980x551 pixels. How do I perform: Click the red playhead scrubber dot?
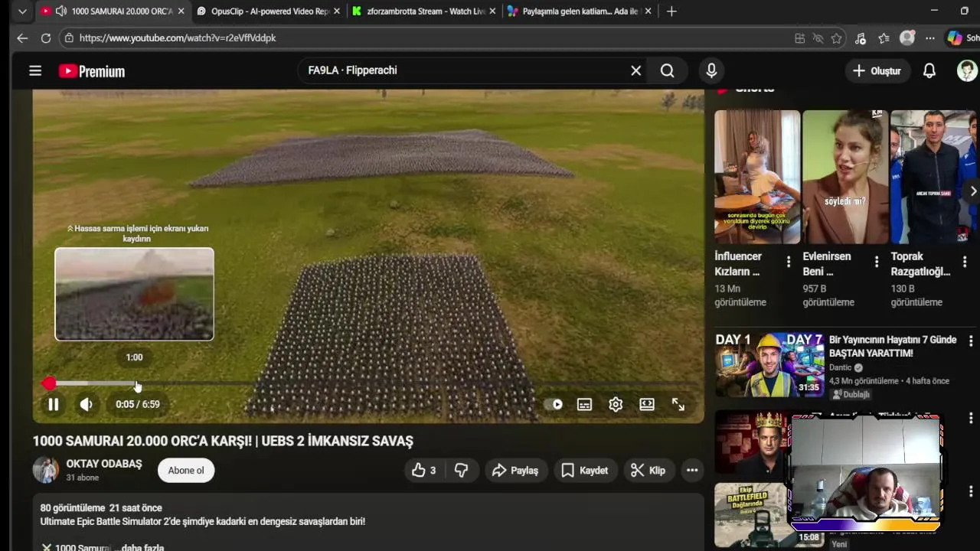pos(50,383)
